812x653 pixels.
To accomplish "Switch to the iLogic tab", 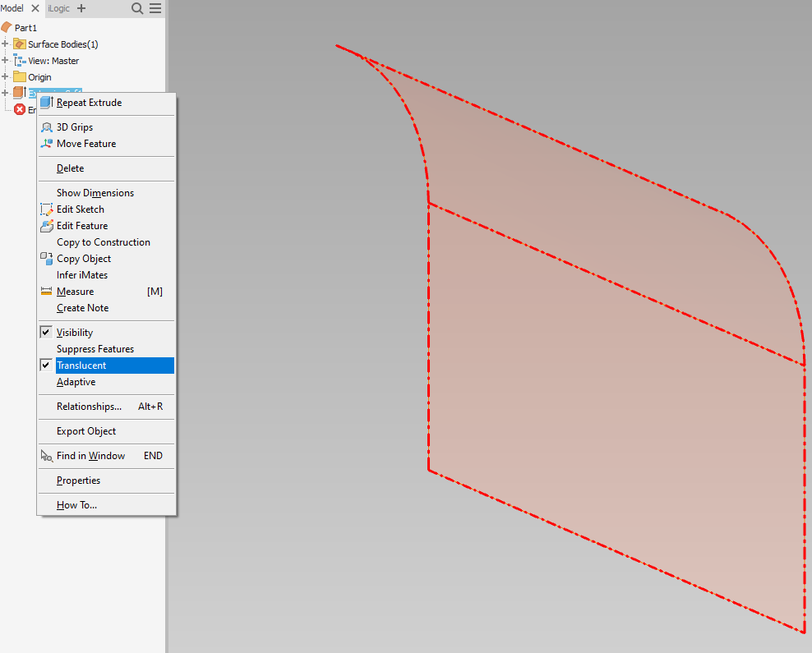I will click(x=58, y=8).
